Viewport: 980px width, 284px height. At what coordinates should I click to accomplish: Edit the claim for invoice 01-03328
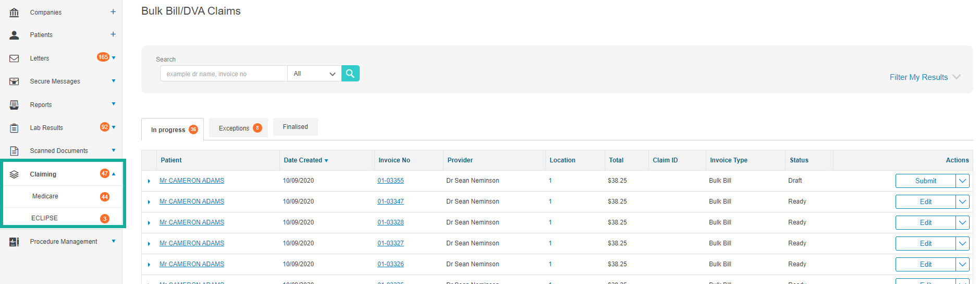(x=926, y=222)
